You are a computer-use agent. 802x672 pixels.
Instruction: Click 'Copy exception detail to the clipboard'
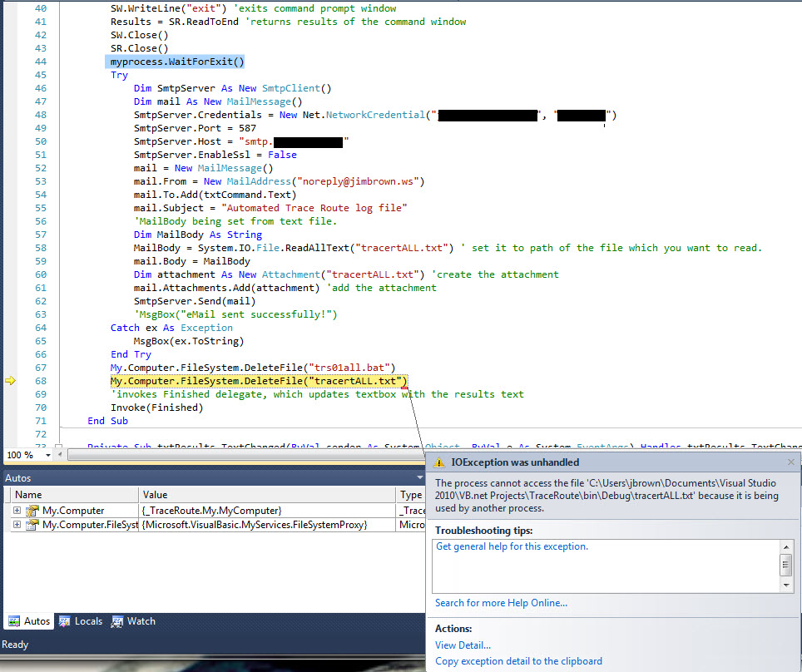click(518, 661)
